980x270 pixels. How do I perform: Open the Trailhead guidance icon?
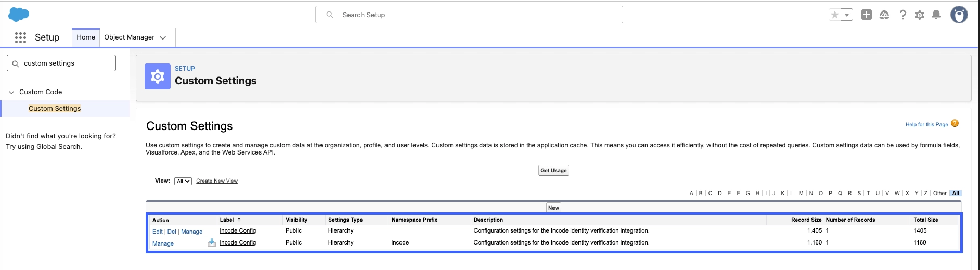(x=884, y=15)
